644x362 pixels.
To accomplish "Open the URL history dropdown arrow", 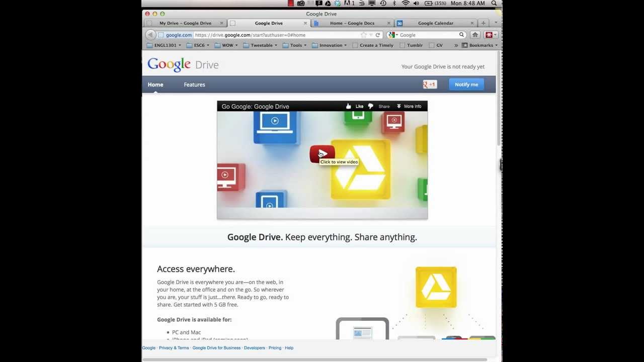I will [370, 35].
